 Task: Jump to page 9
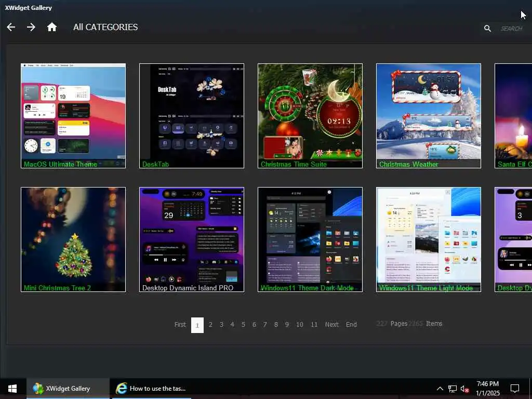pos(287,325)
